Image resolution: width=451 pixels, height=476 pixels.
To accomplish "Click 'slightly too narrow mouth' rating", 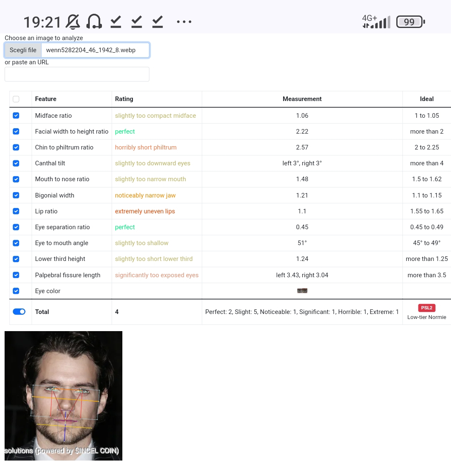I will 150,179.
